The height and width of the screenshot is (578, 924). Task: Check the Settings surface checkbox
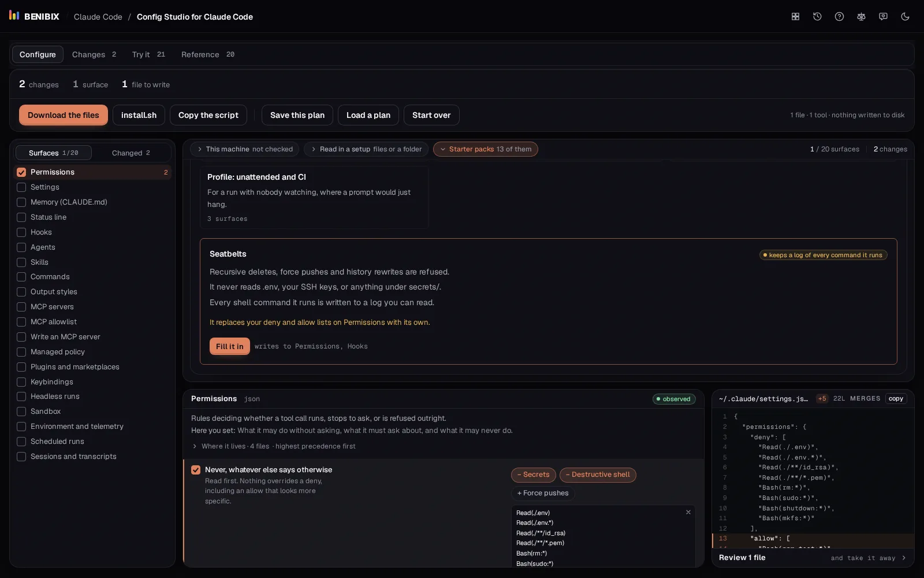pyautogui.click(x=21, y=187)
